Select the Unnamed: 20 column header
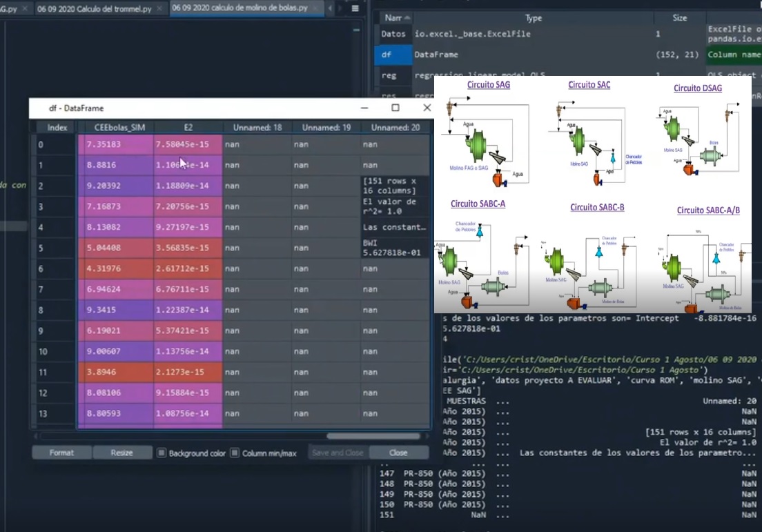This screenshot has width=762, height=532. pos(395,128)
